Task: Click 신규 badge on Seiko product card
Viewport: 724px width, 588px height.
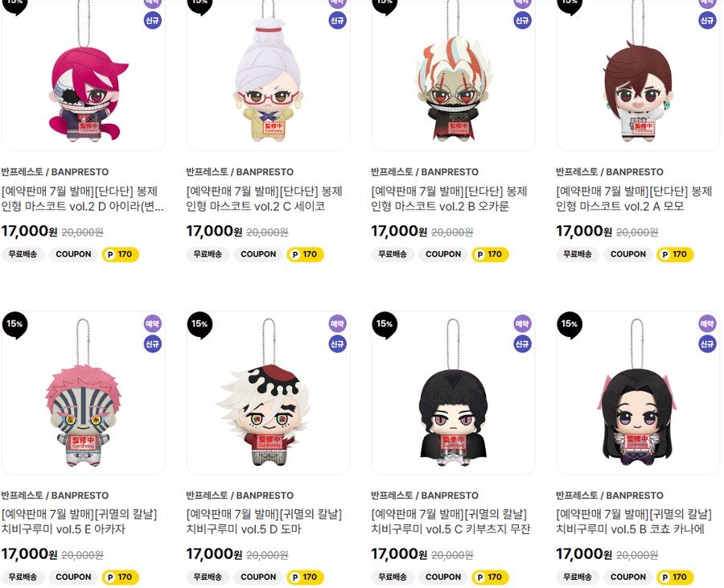Action: [337, 20]
